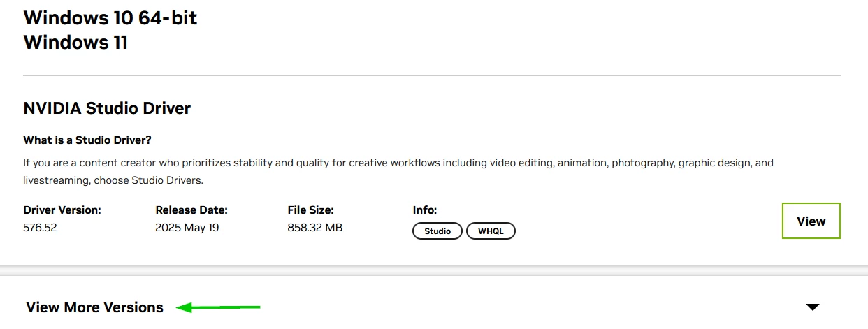The width and height of the screenshot is (868, 329).
Task: Expand the View More Versions section
Action: pyautogui.click(x=94, y=307)
